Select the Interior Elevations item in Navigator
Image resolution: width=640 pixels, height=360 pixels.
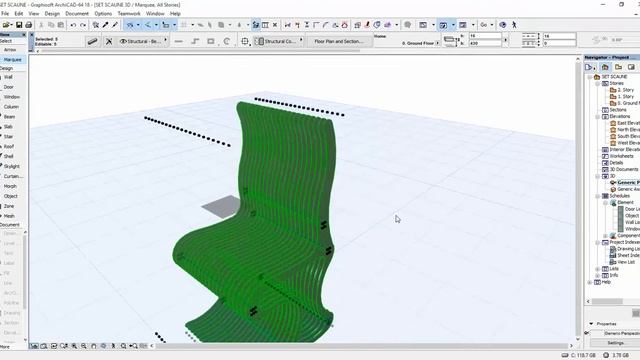624,149
